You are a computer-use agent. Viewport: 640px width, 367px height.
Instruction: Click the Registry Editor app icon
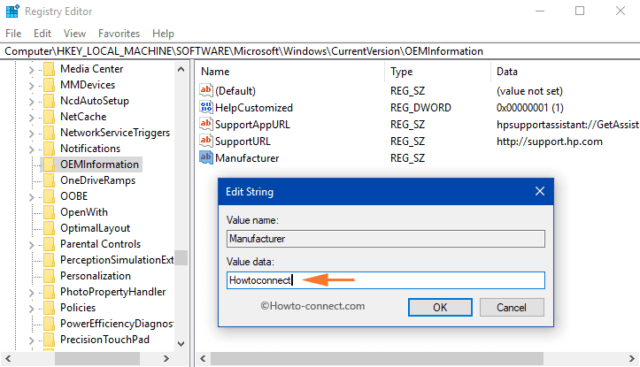pos(12,11)
